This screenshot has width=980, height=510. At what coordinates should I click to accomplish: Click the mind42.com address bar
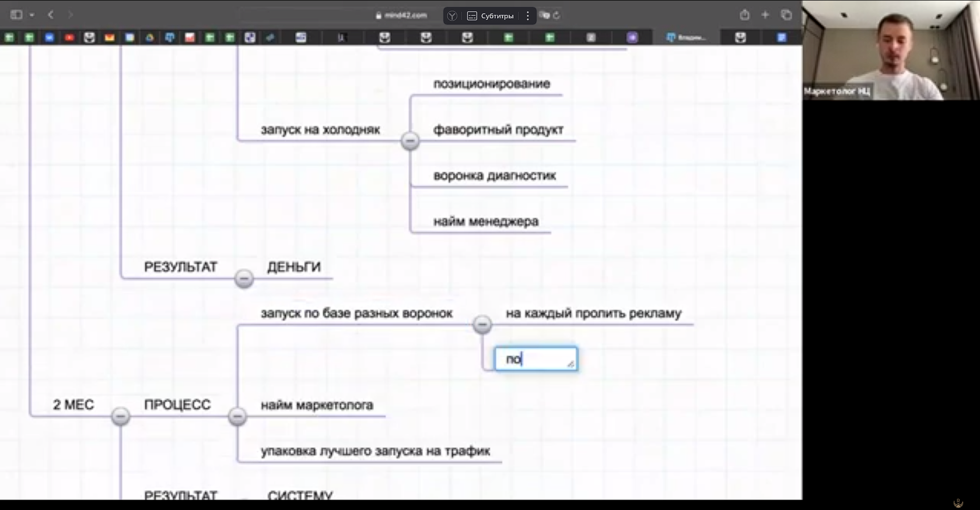[x=401, y=15]
